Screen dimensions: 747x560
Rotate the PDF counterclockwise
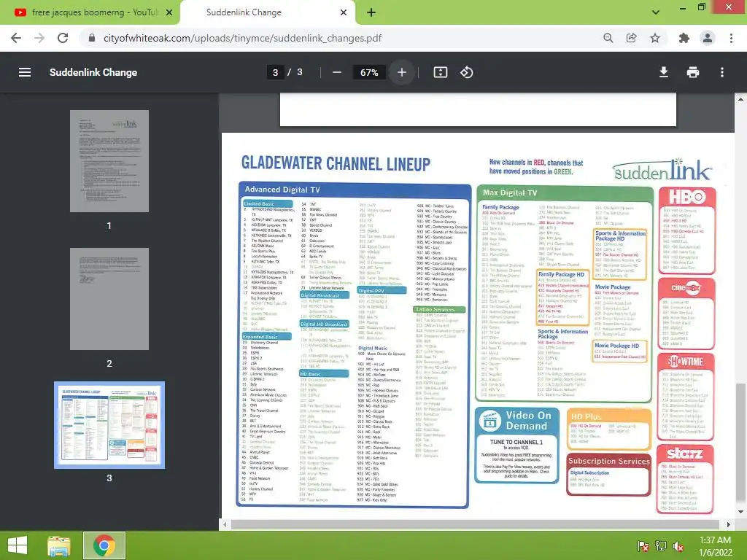(x=466, y=72)
